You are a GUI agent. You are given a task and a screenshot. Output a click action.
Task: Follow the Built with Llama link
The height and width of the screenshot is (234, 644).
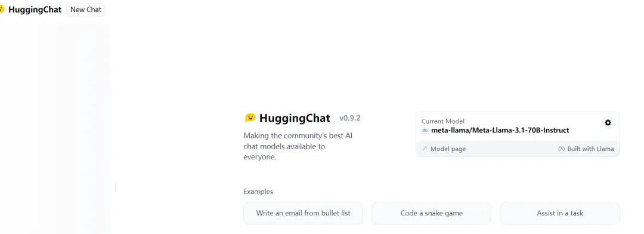click(x=590, y=149)
